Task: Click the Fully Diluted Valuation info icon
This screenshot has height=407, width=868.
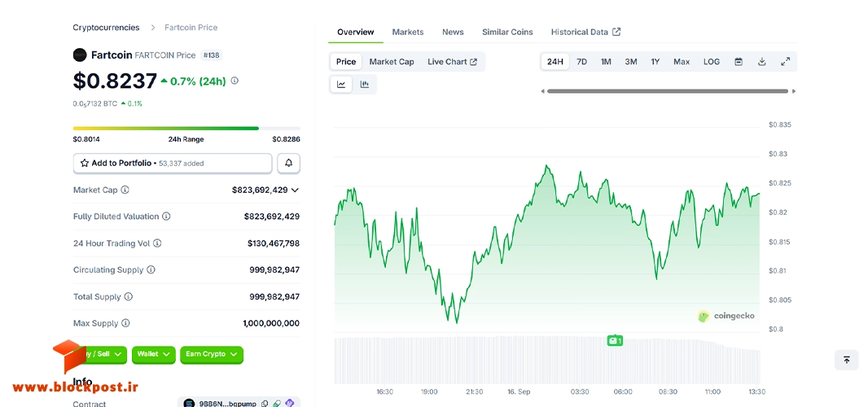Action: pyautogui.click(x=166, y=217)
